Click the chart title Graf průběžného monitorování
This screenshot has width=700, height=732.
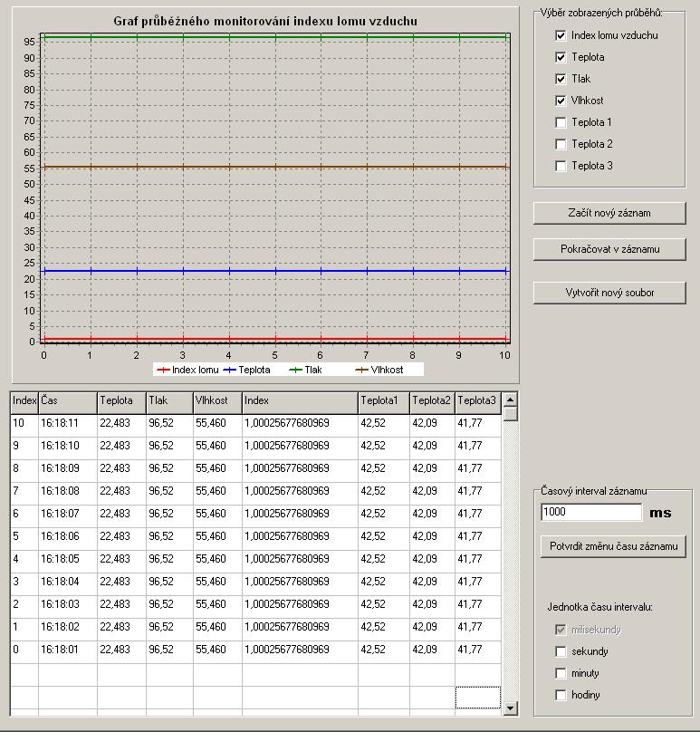coord(265,22)
